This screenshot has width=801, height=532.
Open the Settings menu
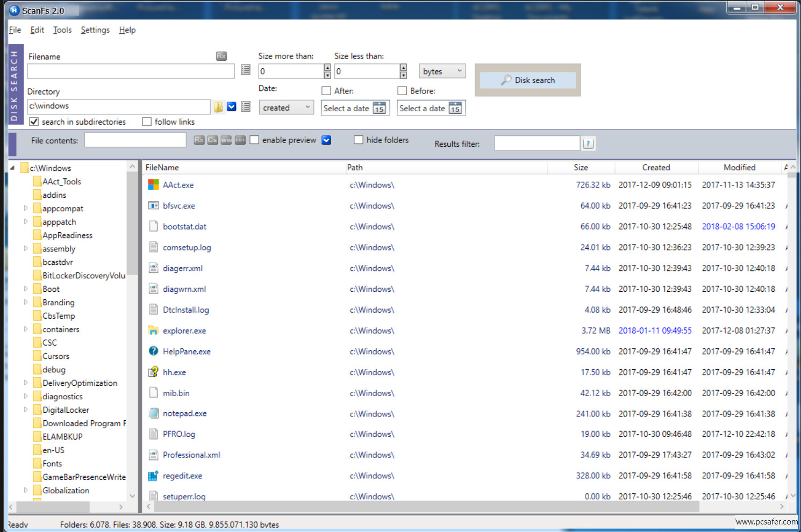pyautogui.click(x=95, y=30)
